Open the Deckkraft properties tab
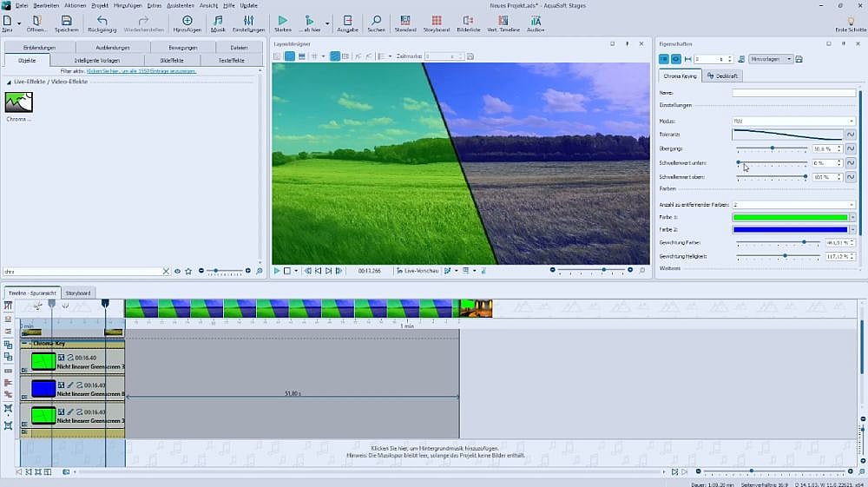Viewport: 868px width, 487px height. (723, 76)
